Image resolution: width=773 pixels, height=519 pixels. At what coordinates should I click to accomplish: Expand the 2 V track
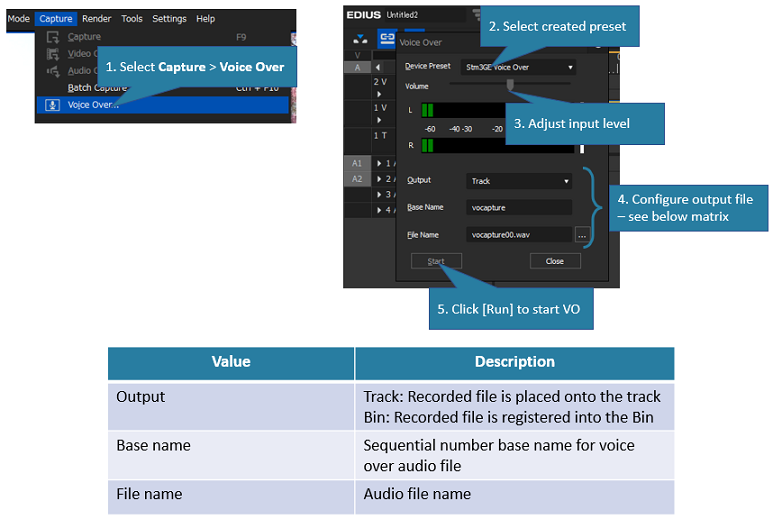(379, 94)
